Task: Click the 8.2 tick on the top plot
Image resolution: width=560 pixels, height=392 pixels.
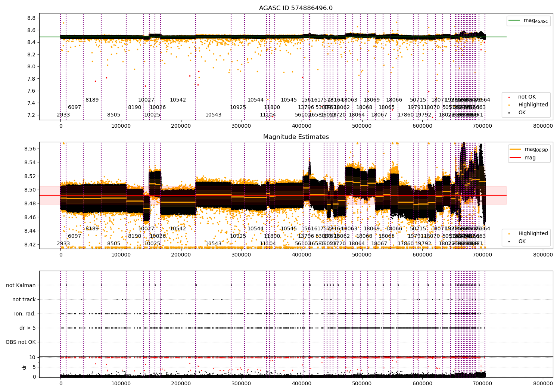Action: coord(32,55)
